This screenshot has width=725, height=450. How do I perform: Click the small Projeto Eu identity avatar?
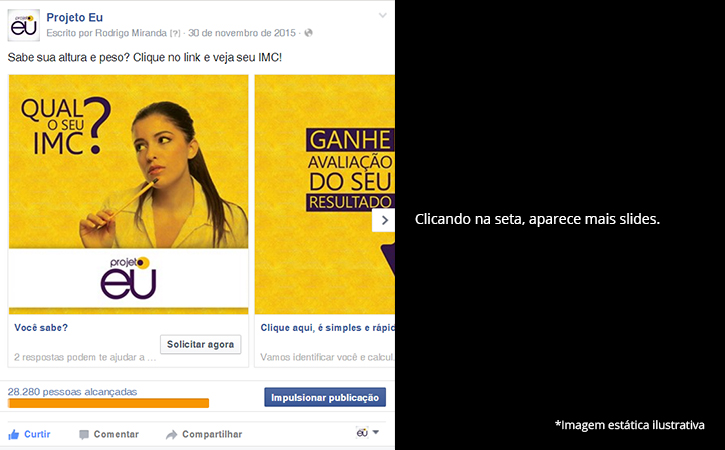[362, 432]
